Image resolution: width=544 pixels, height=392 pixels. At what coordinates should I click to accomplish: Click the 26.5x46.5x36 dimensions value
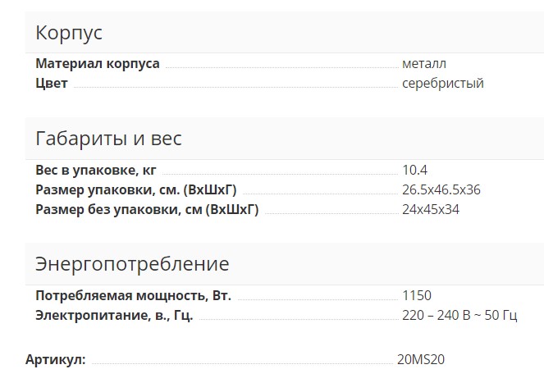441,190
